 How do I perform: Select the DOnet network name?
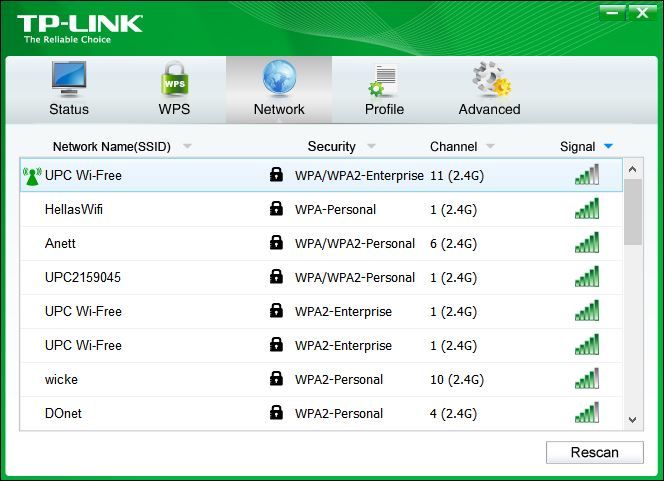point(63,413)
